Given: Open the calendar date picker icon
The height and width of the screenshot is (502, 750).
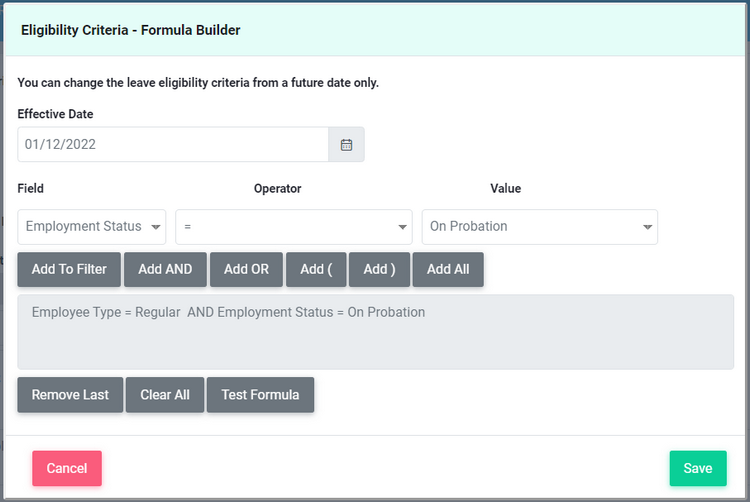Looking at the screenshot, I should coord(346,144).
